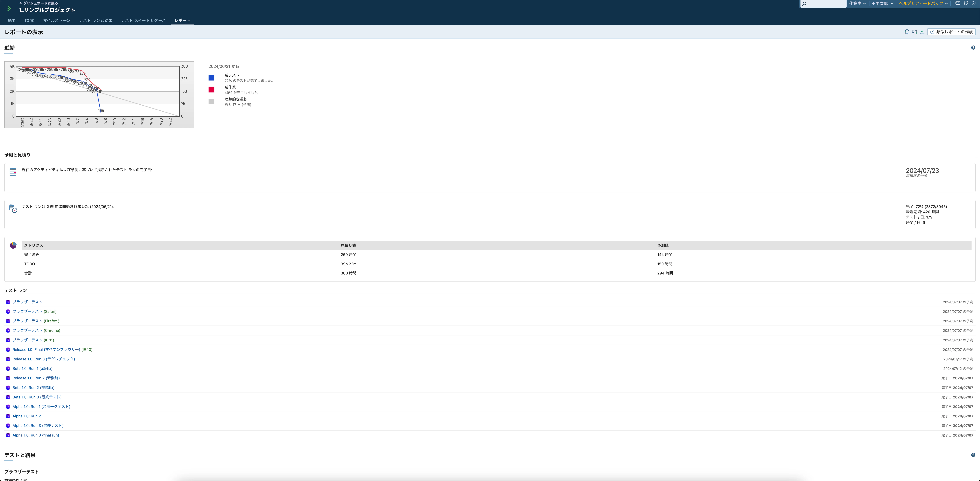The height and width of the screenshot is (481, 980).
Task: Forward the report by email icon
Action: 914,32
